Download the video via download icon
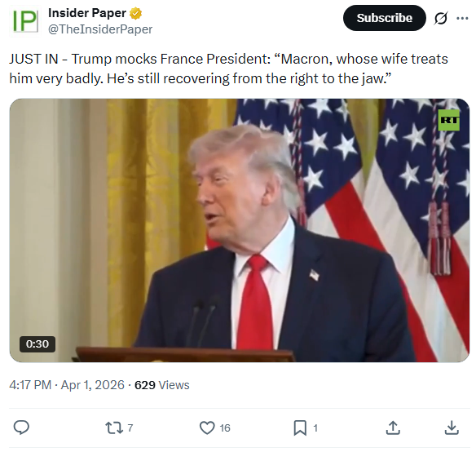 tap(452, 428)
